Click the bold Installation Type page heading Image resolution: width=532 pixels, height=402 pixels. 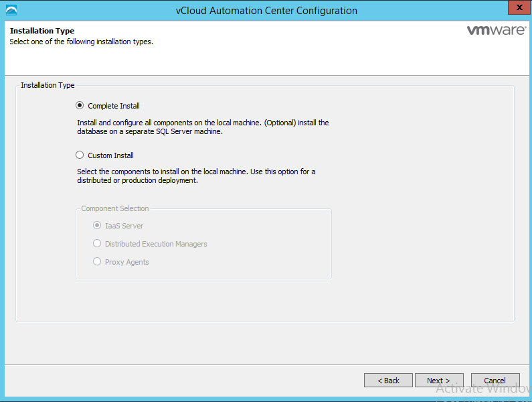click(x=41, y=31)
